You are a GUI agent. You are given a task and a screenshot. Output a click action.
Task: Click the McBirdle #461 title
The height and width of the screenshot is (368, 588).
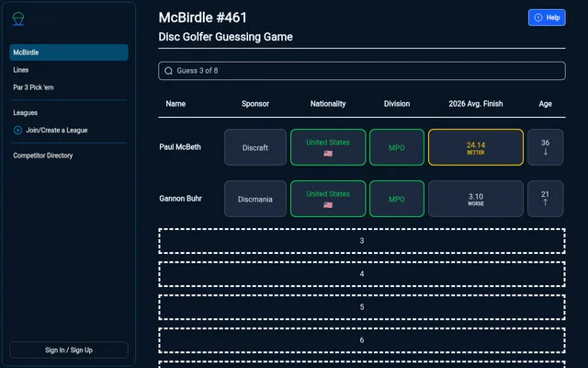[x=202, y=17]
